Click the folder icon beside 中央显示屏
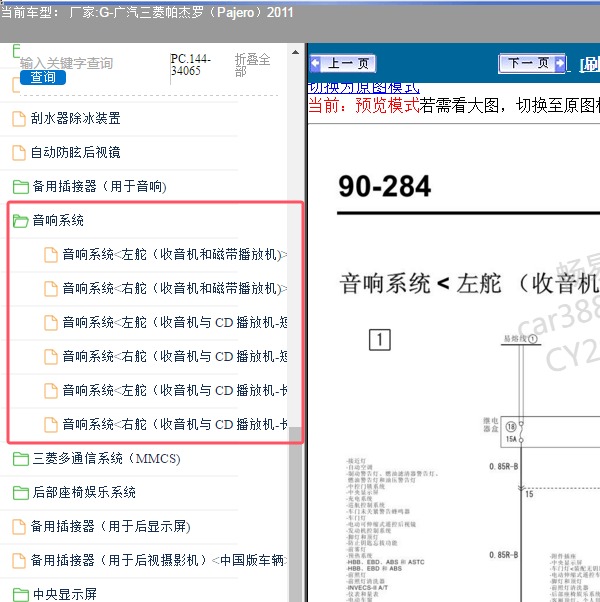The image size is (600, 602). coord(20,594)
